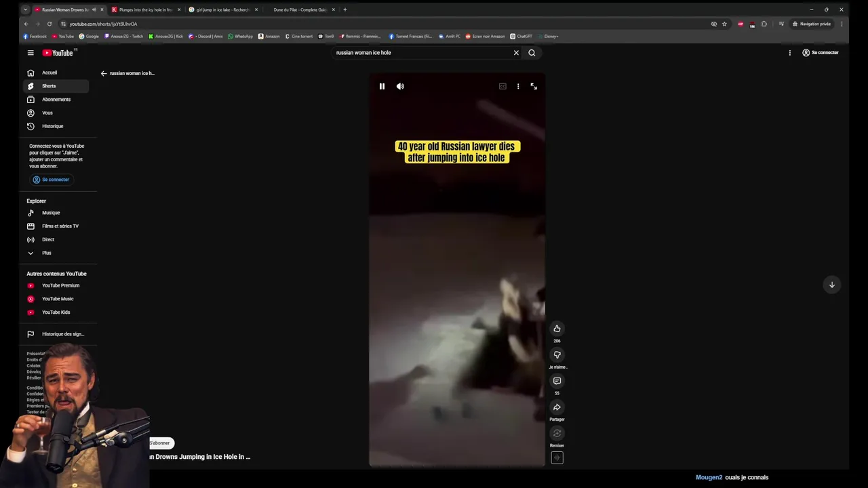The image size is (868, 488).
Task: Click the YouTube search input field
Action: pos(420,53)
